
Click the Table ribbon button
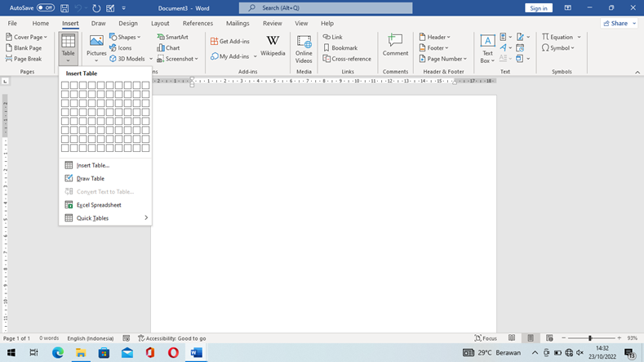69,48
